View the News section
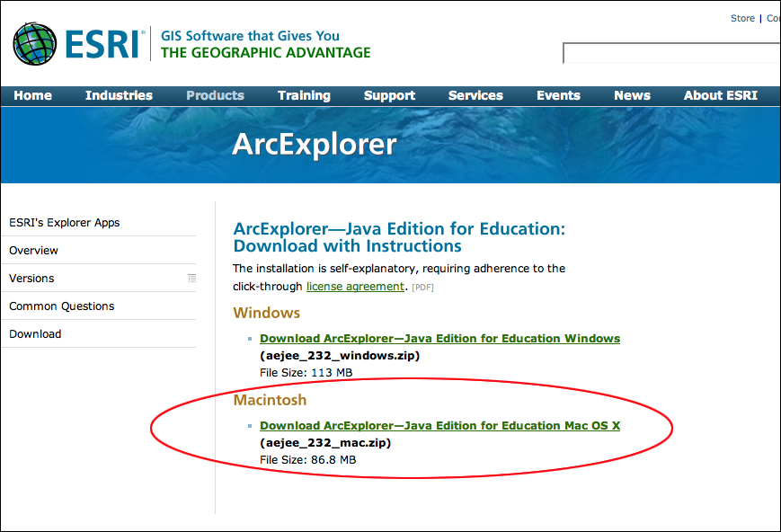 (632, 95)
